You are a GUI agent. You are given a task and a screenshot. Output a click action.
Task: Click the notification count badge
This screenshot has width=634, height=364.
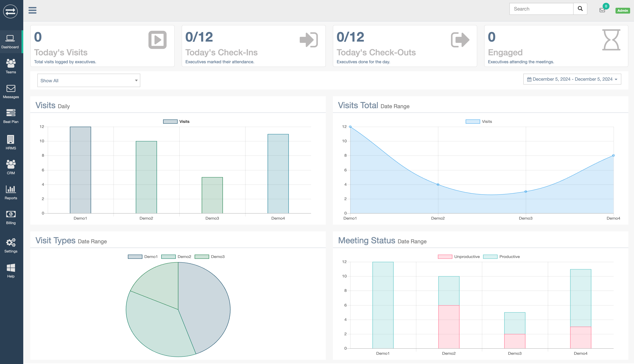click(606, 6)
